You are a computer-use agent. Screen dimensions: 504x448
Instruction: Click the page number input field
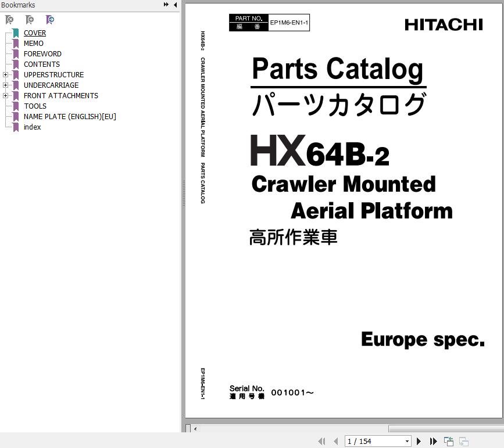click(x=373, y=442)
